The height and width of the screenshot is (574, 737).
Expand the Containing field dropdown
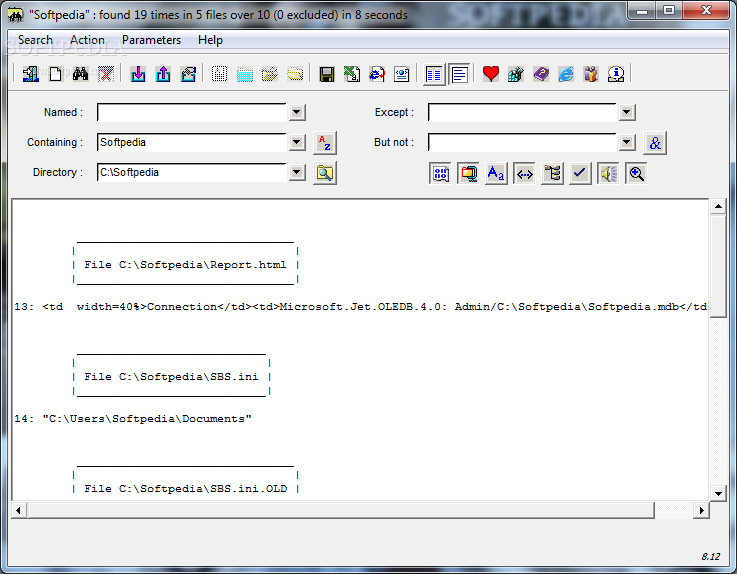click(x=297, y=142)
